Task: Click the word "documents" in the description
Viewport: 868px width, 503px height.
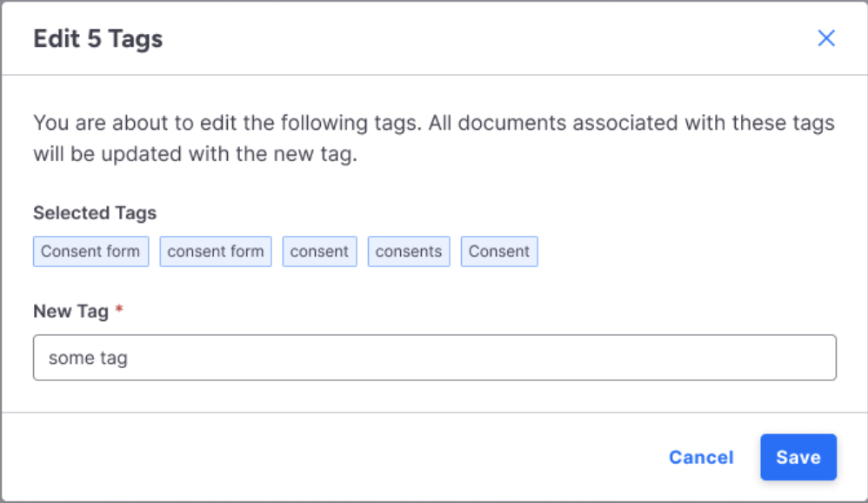Action: click(504, 123)
